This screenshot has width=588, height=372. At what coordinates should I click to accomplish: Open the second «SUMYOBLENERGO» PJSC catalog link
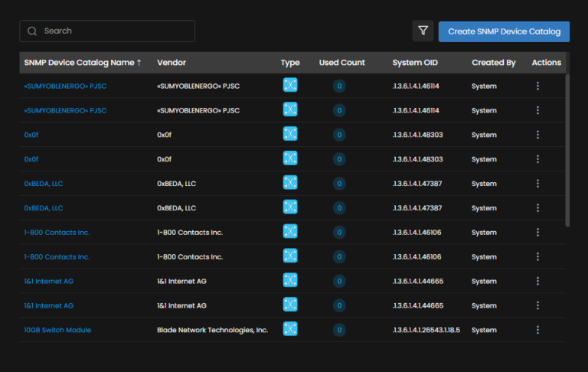pyautogui.click(x=65, y=111)
